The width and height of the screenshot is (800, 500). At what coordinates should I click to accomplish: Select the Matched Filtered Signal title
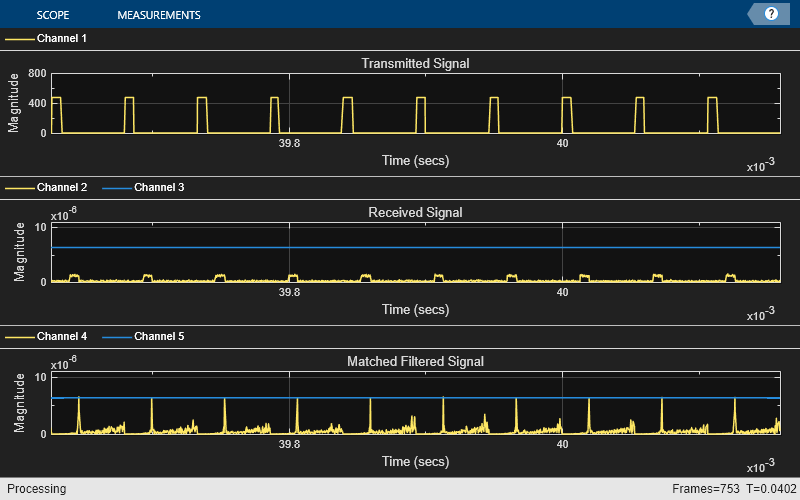[415, 361]
